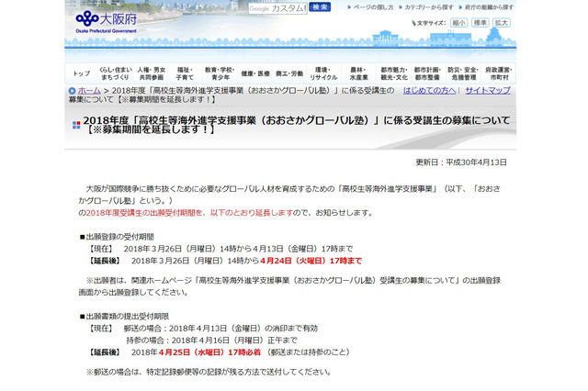
Task: Open the トップ navigation tab
Action: click(82, 73)
